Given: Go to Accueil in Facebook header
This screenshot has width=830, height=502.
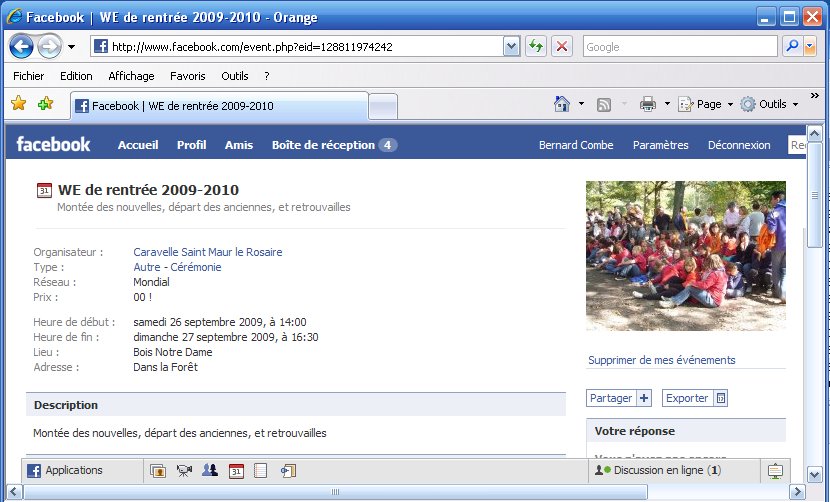Looking at the screenshot, I should pos(138,145).
